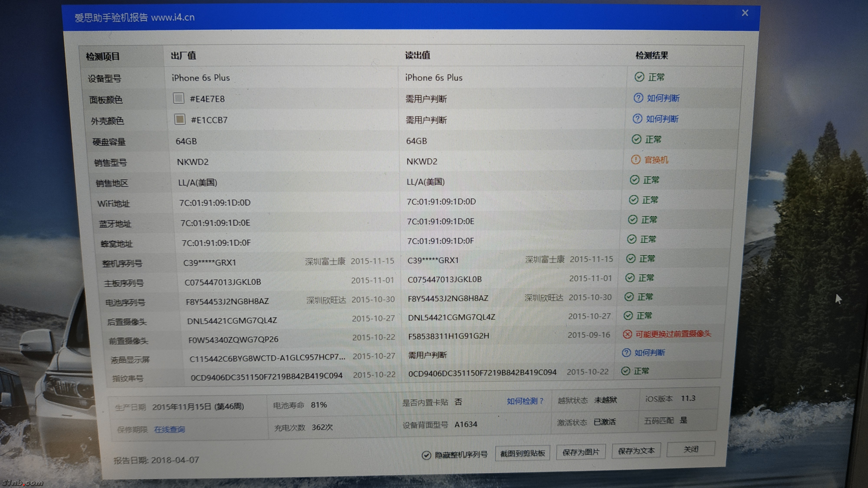The height and width of the screenshot is (488, 868).
Task: Click question mark icon in 液晶显示屏 row
Action: (626, 353)
